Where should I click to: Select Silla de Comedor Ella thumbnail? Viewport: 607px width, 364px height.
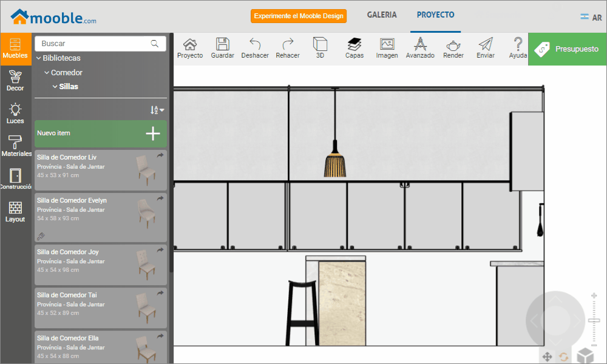tap(146, 349)
